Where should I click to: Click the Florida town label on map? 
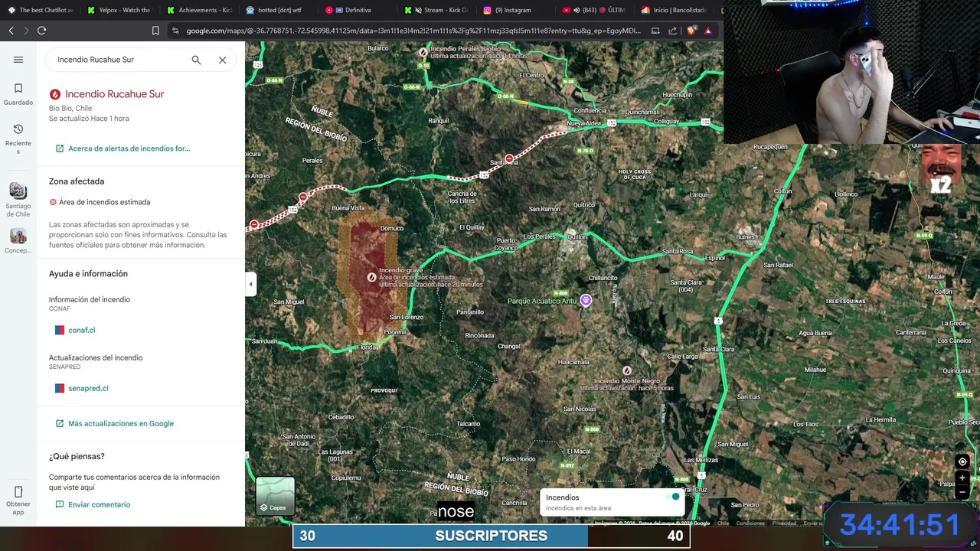pos(368,347)
